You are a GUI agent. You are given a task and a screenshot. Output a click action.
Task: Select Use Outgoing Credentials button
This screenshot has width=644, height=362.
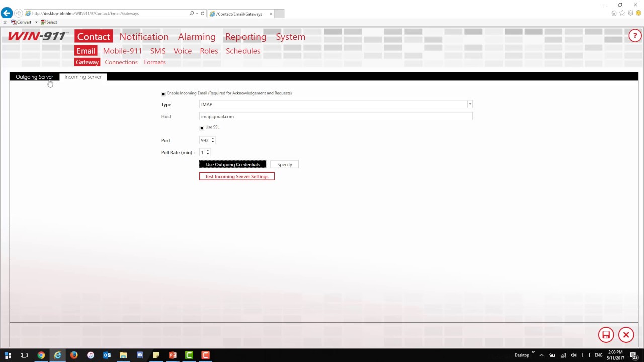(232, 164)
